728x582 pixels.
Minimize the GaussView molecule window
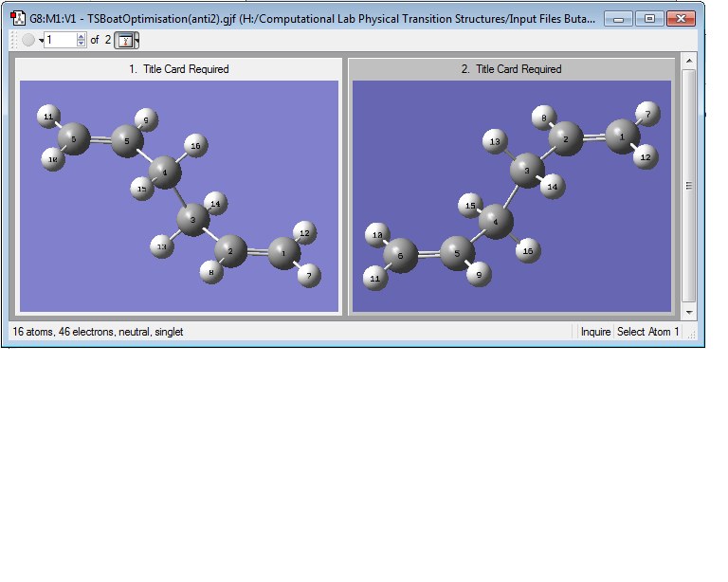coord(618,19)
